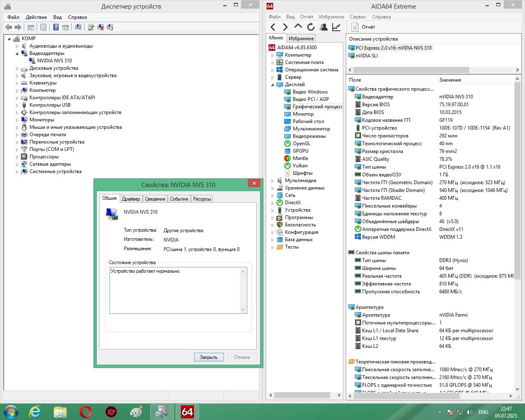Click the Закрыть button

tap(209, 357)
